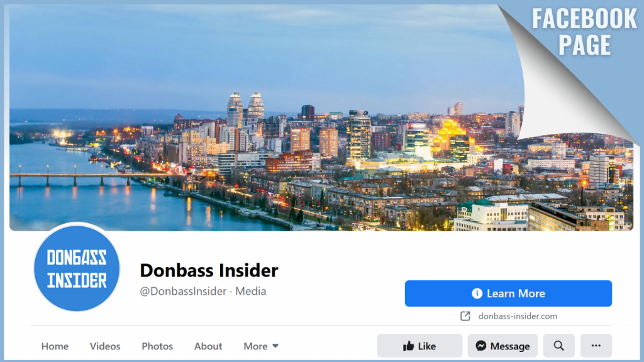
Task: Open the Photos tab
Action: pos(157,346)
